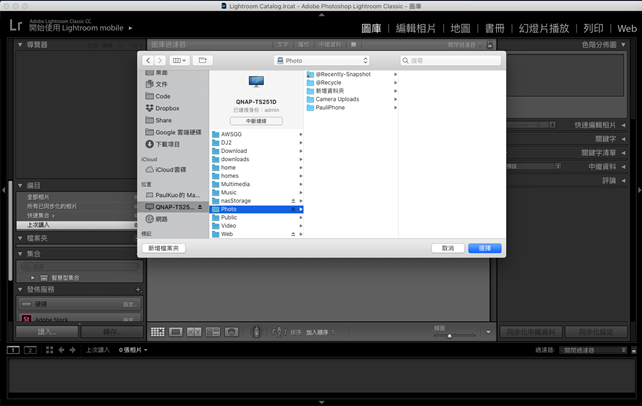Confirm with the 選擇 choose button
Image resolution: width=642 pixels, height=406 pixels.
click(485, 248)
